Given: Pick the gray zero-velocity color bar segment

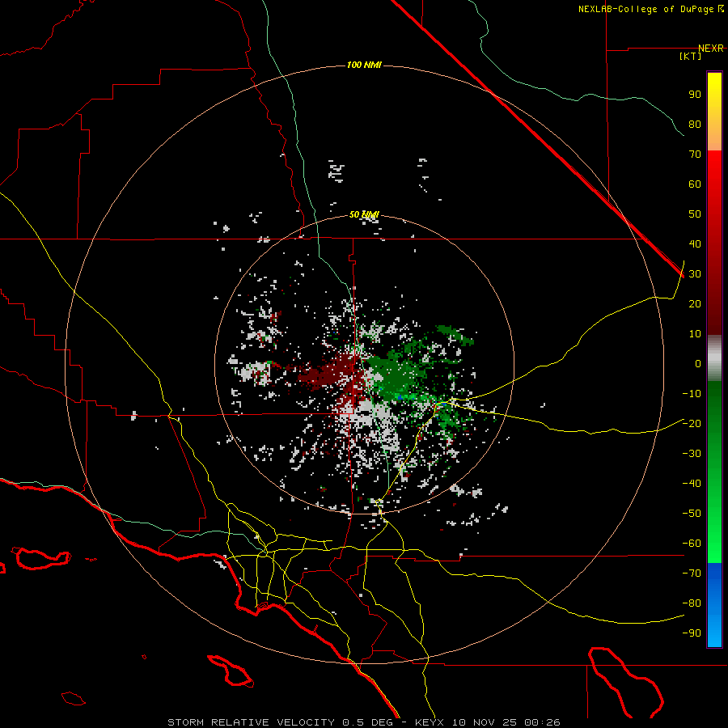Looking at the screenshot, I should (714, 358).
